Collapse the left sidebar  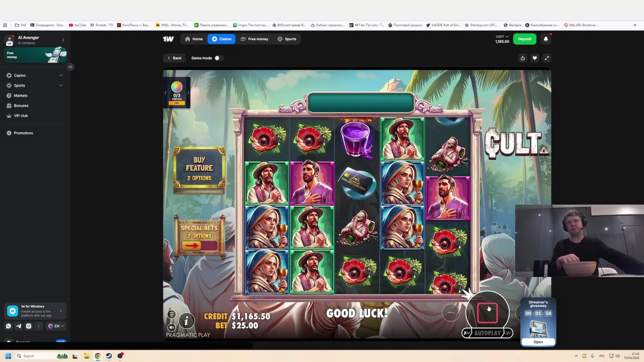(70, 67)
